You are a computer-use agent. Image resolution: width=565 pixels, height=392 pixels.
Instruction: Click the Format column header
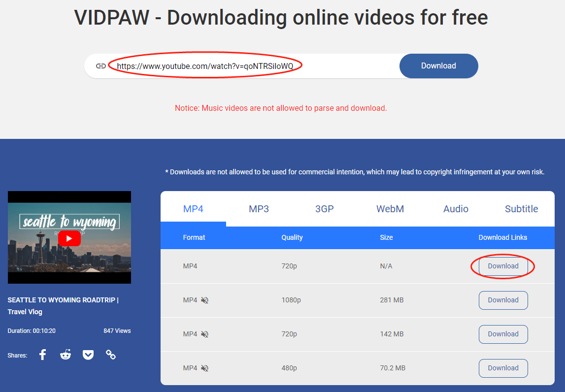point(194,237)
